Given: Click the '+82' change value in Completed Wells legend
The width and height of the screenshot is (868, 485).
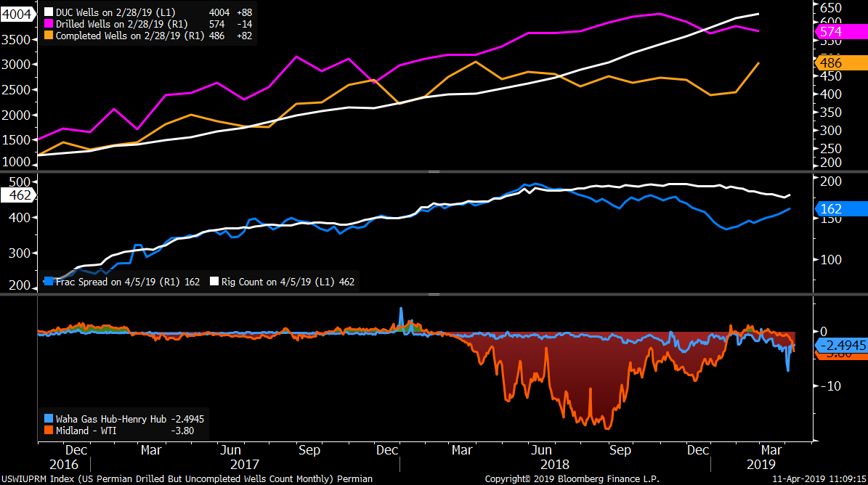Looking at the screenshot, I should click(243, 36).
